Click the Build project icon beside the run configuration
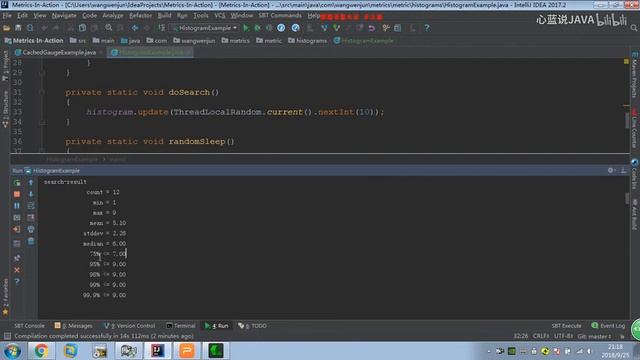The height and width of the screenshot is (360, 640). [x=162, y=28]
